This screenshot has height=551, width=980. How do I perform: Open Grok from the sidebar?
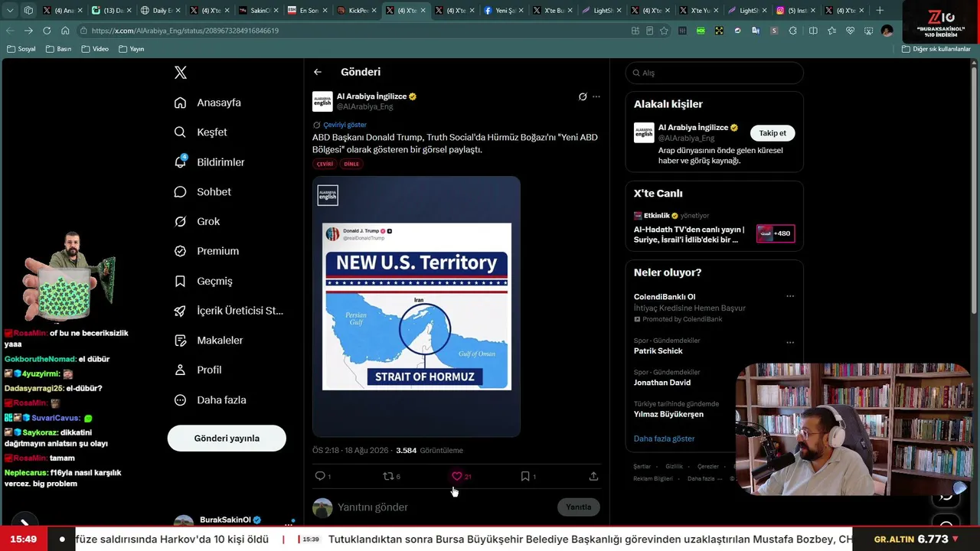[x=197, y=221]
